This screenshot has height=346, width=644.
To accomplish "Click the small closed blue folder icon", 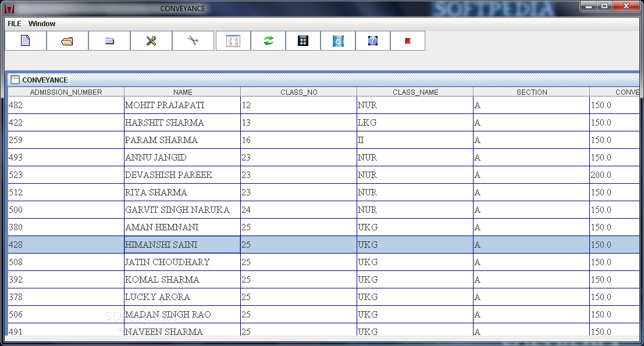I will pyautogui.click(x=109, y=41).
